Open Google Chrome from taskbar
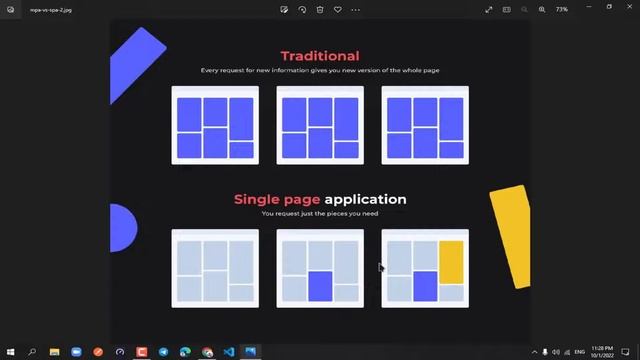Screen dimensions: 640x360 [x=207, y=352]
